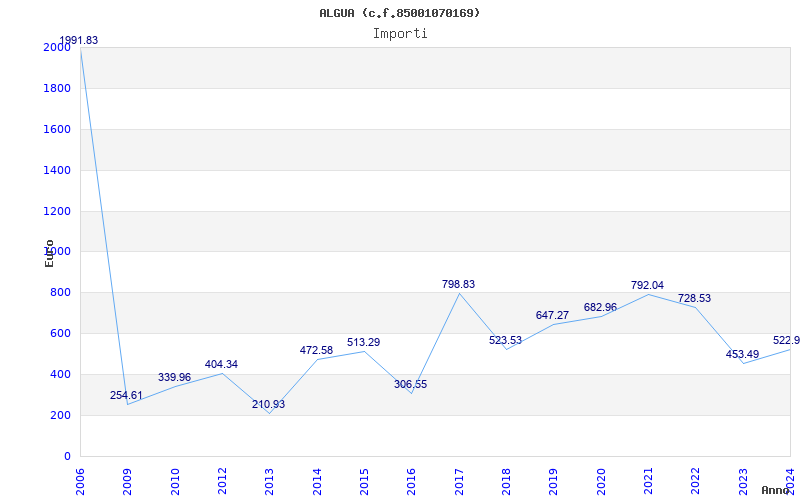Click the ALGUA chart title

pyautogui.click(x=400, y=13)
